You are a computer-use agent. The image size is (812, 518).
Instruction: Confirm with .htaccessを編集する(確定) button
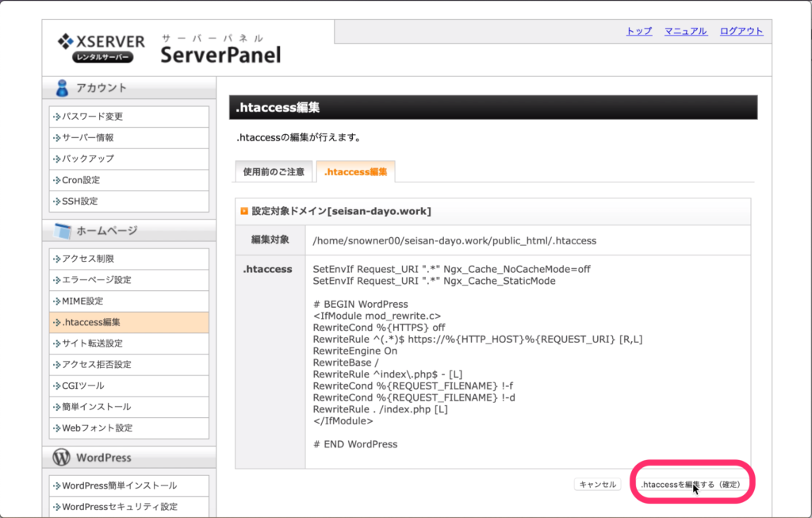[x=690, y=484]
